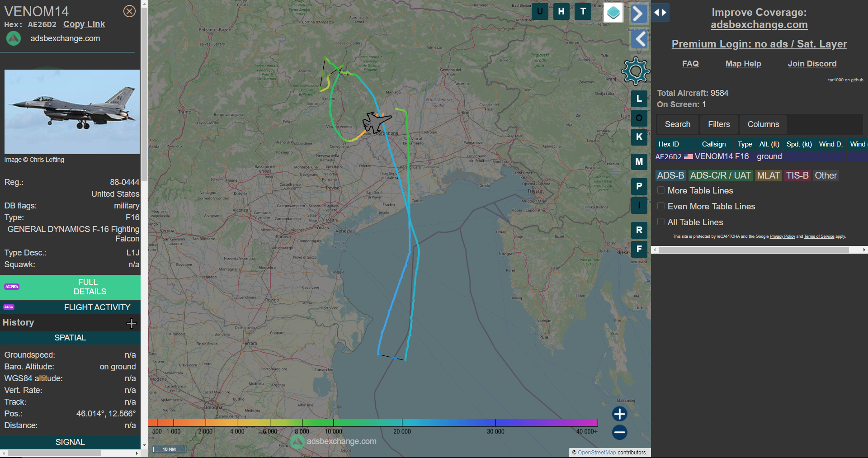Open adsbexchange.com Improve Coverage link
The height and width of the screenshot is (458, 868).
(x=759, y=25)
